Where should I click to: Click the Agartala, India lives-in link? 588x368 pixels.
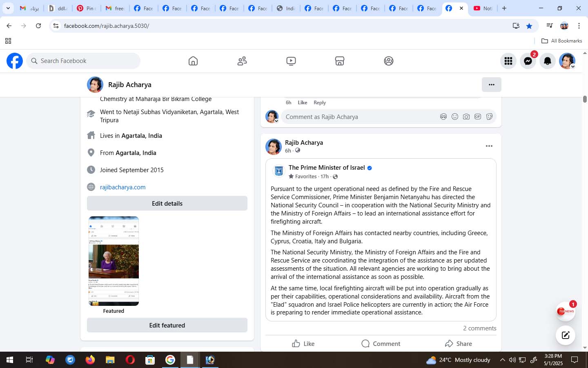142,136
